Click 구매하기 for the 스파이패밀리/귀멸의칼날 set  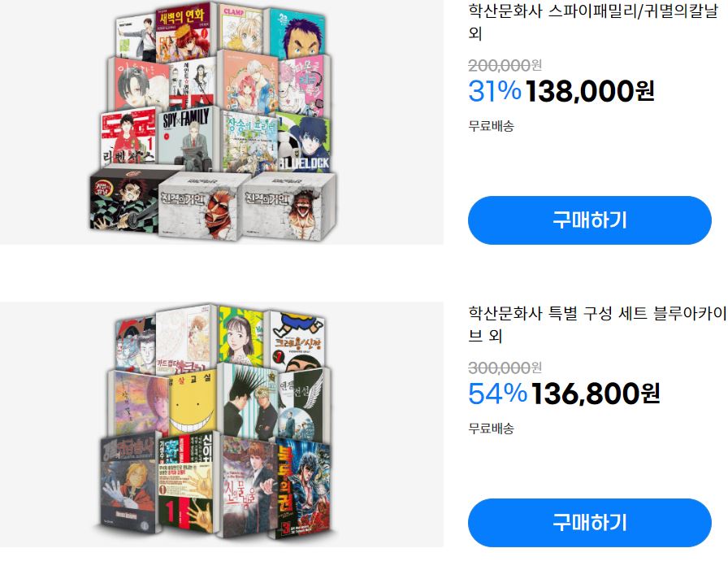[x=589, y=220]
